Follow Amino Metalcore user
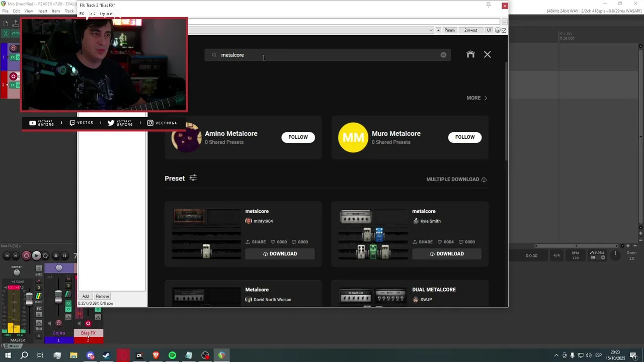Viewport: 644px width, 362px height. pos(298,137)
